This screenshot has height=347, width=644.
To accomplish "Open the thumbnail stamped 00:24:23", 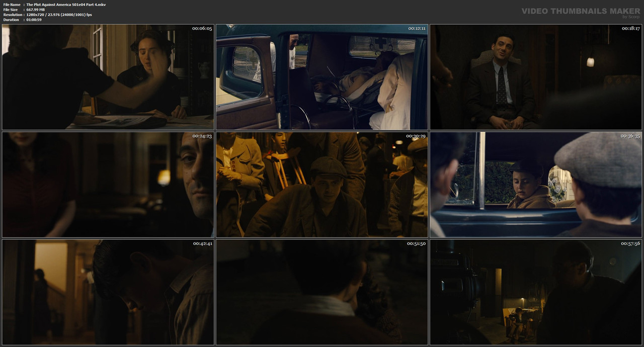I will point(108,185).
